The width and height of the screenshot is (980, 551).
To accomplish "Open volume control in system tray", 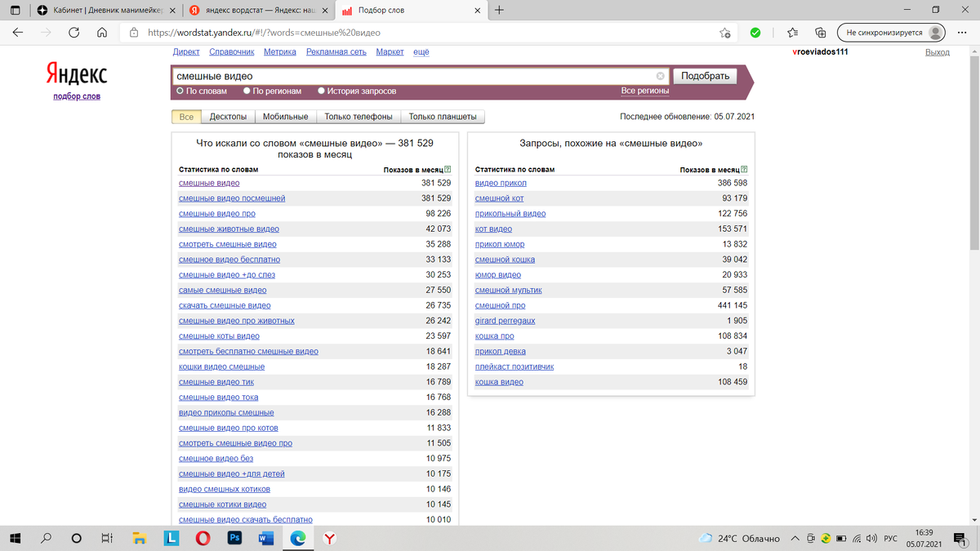I will [871, 539].
